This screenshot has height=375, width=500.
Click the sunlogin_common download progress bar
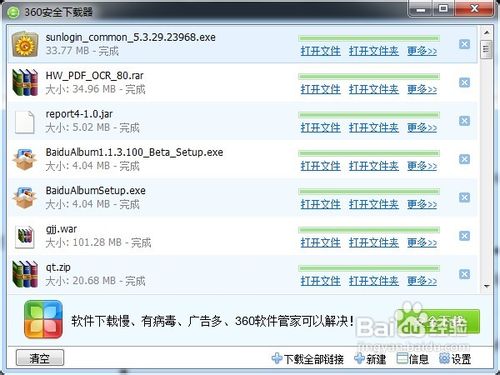[369, 38]
